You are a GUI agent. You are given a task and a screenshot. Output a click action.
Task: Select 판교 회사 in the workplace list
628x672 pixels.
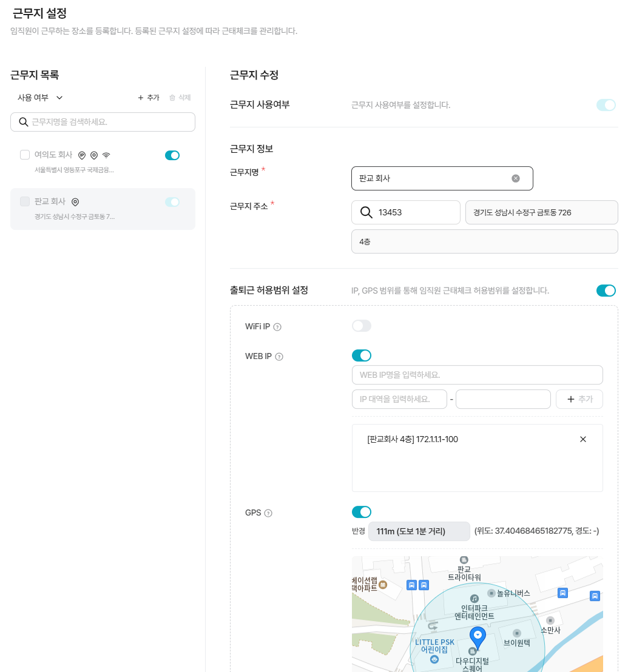click(x=91, y=209)
